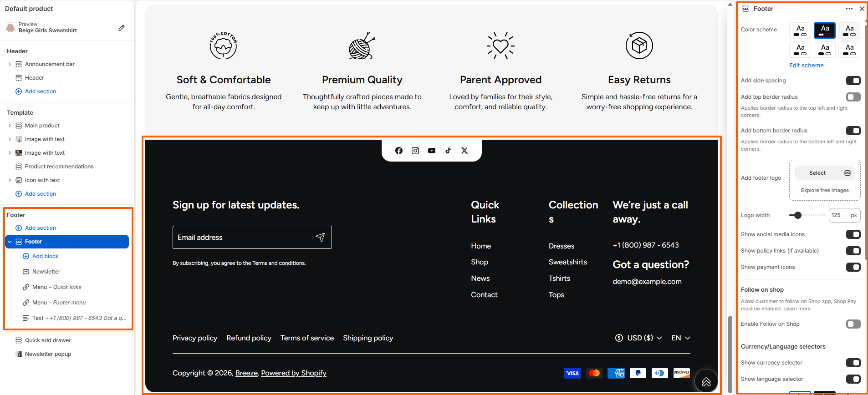
Task: Open TikTok social icon in footer
Action: coord(448,151)
